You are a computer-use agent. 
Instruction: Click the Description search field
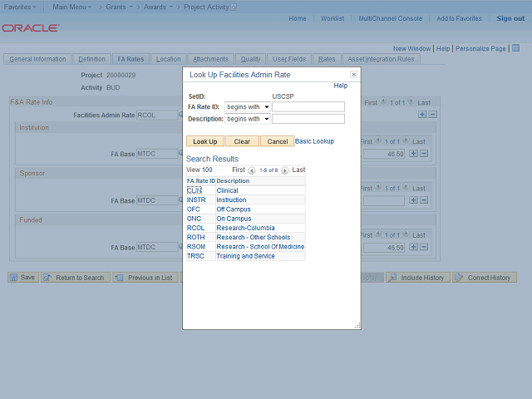308,119
